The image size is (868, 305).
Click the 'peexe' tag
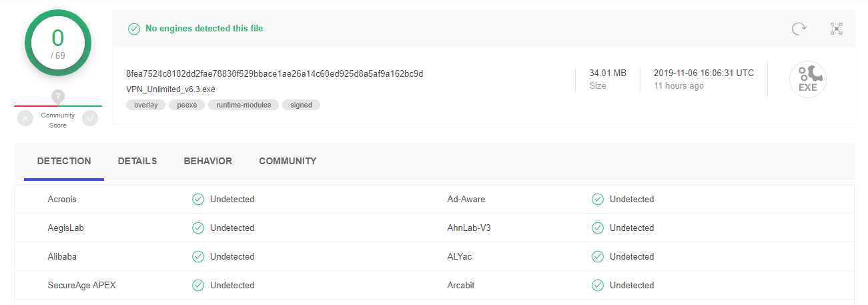tap(187, 105)
